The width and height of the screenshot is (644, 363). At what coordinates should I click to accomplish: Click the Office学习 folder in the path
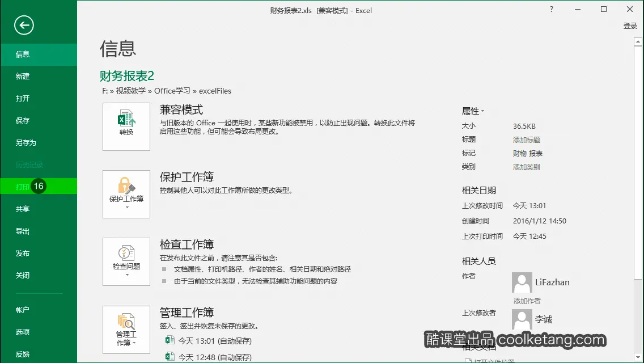coord(172,91)
